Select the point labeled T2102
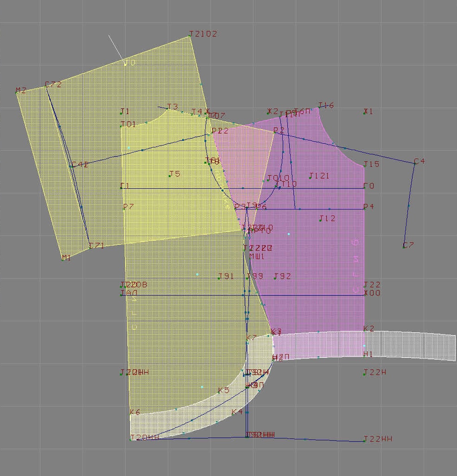The image size is (457, 476). point(190,37)
